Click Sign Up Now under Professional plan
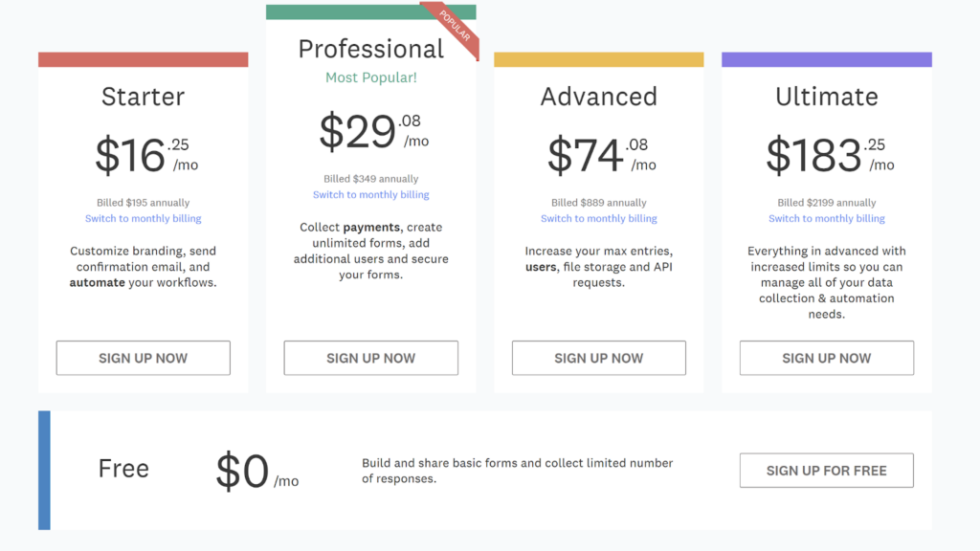Screen dimensions: 980x551 370,358
